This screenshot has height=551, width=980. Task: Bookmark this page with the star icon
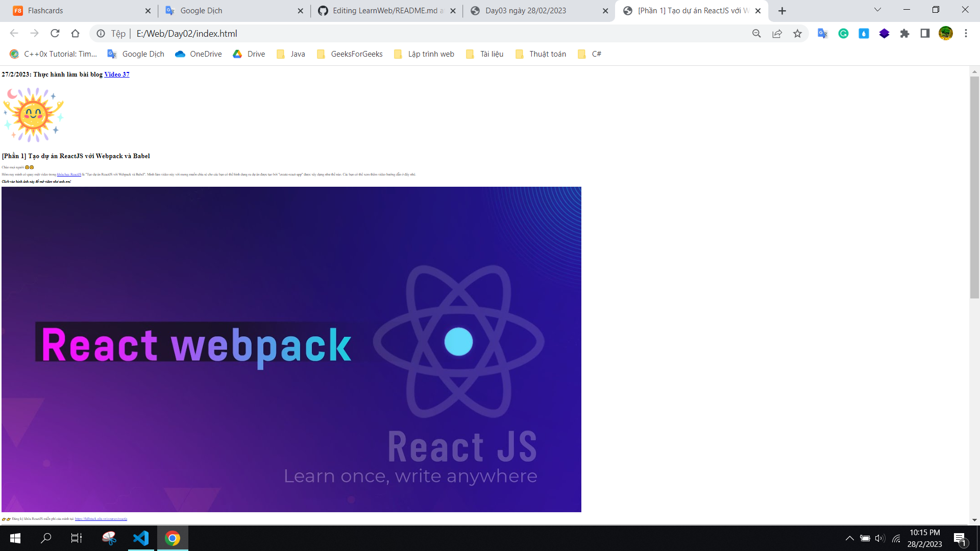798,33
